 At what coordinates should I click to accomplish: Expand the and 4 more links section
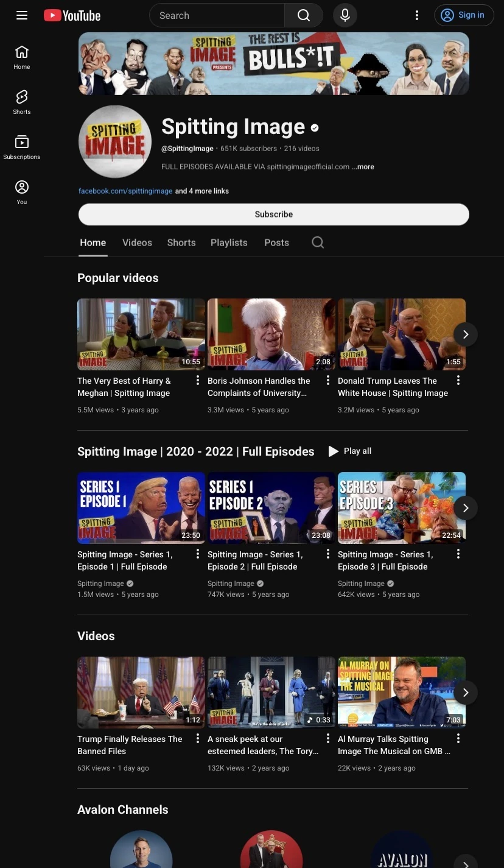(x=201, y=191)
